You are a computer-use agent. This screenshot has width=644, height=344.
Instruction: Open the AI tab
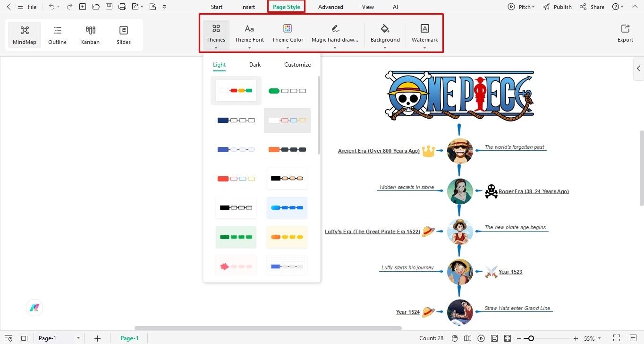395,7
